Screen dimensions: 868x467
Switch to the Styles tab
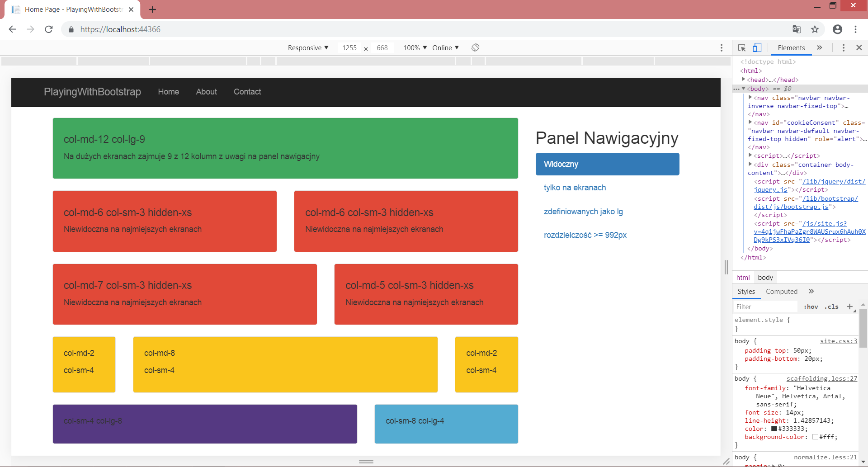(x=746, y=292)
